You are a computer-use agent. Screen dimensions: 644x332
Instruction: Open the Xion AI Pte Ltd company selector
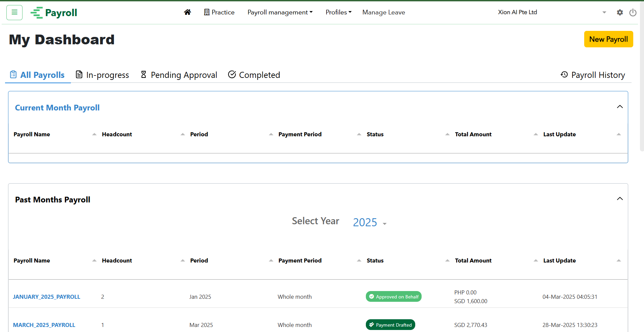(x=552, y=12)
